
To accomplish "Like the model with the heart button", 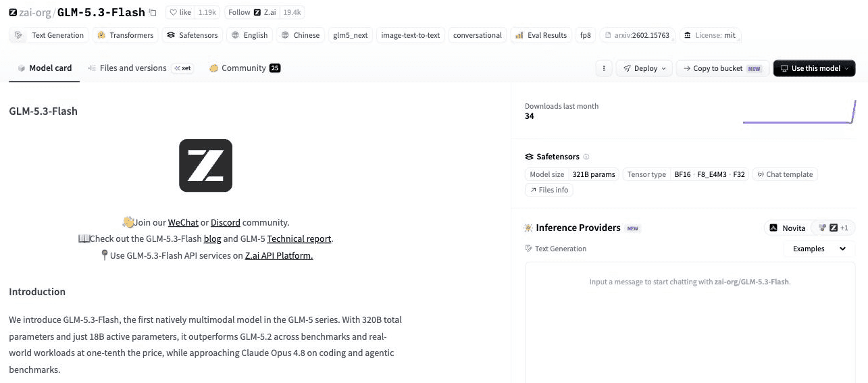I will [180, 12].
